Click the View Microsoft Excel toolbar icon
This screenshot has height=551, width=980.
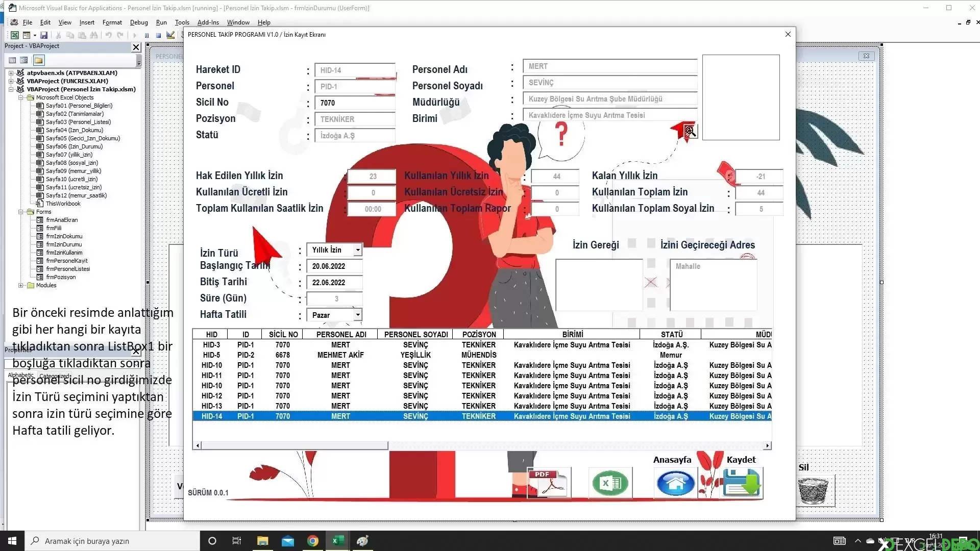point(15,35)
